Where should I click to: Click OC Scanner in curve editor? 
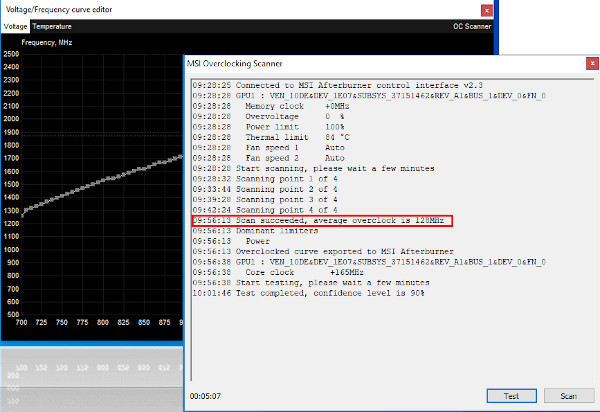(x=472, y=26)
